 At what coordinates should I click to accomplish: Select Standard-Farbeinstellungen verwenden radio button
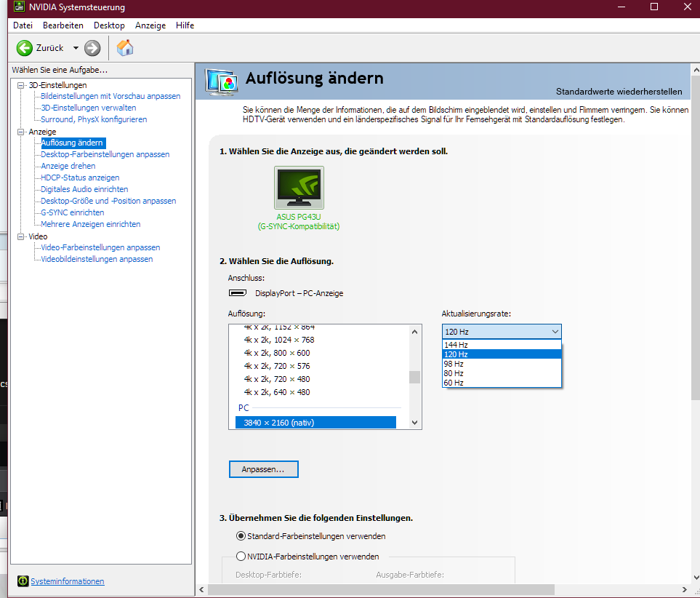tap(241, 536)
